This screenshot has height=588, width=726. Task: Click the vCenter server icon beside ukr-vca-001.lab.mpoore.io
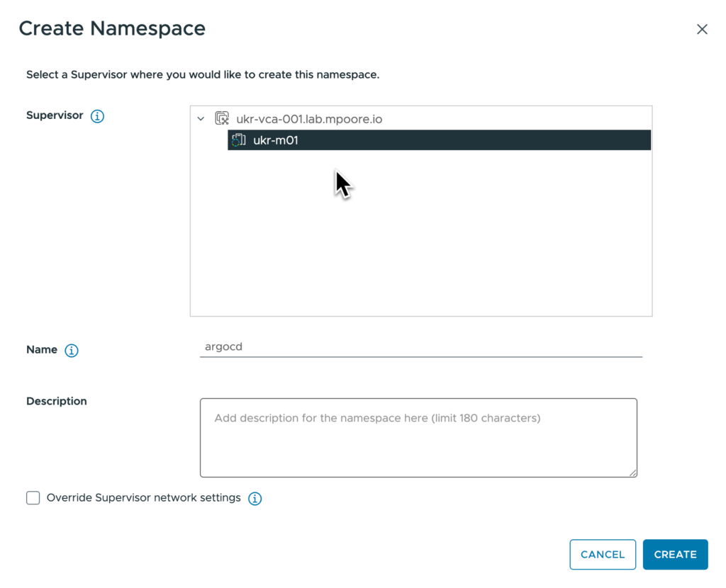pos(222,118)
